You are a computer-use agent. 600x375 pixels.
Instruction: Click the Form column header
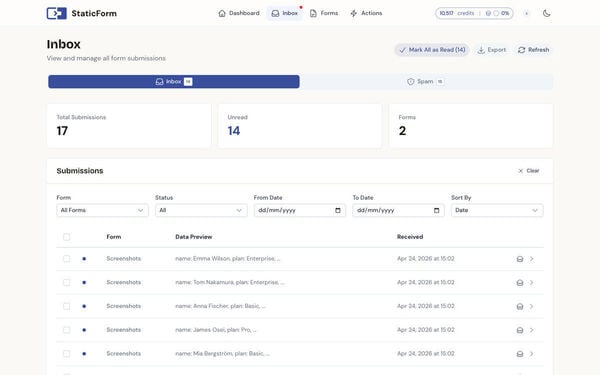click(114, 237)
